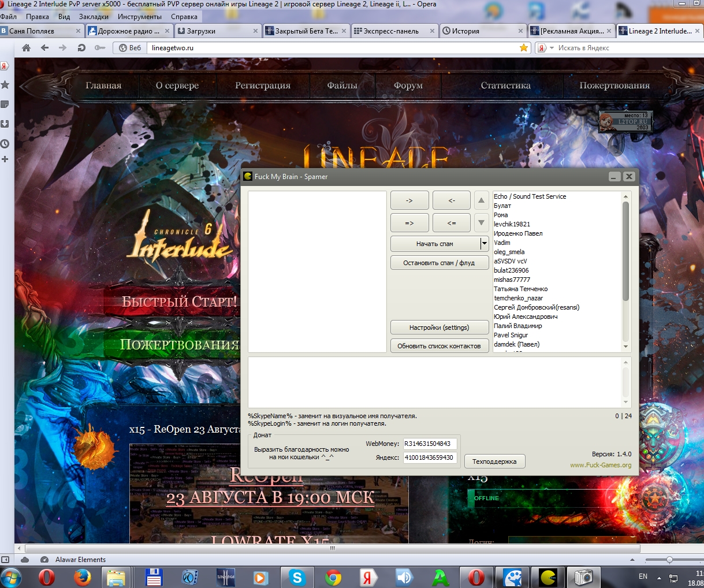Open the Инструменты menu
704x588 pixels.
coord(140,17)
